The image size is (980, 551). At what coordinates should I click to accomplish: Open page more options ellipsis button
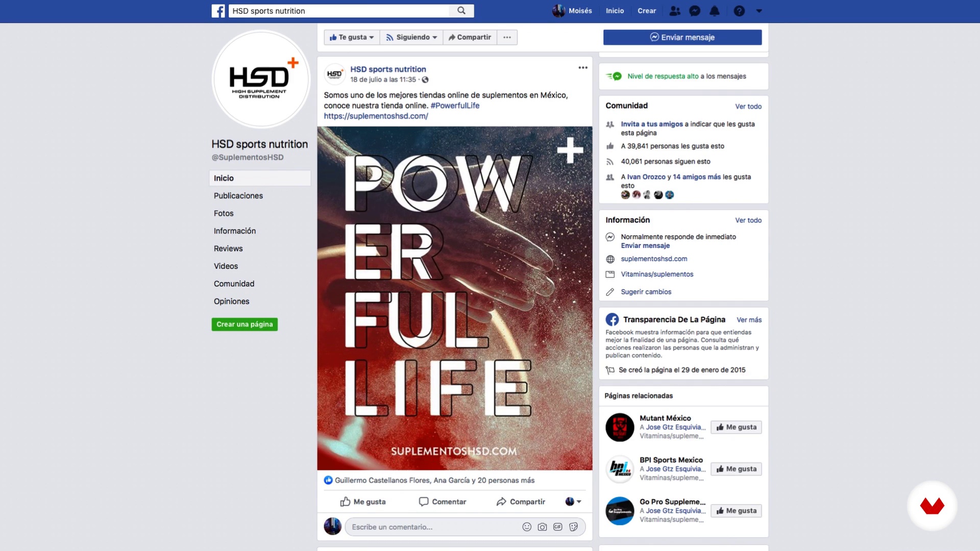(507, 37)
